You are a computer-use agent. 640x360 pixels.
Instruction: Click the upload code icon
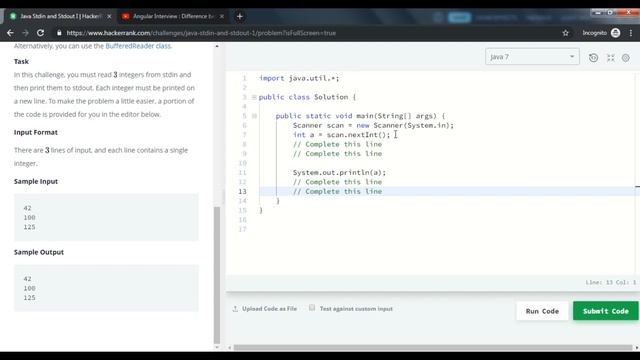point(235,309)
